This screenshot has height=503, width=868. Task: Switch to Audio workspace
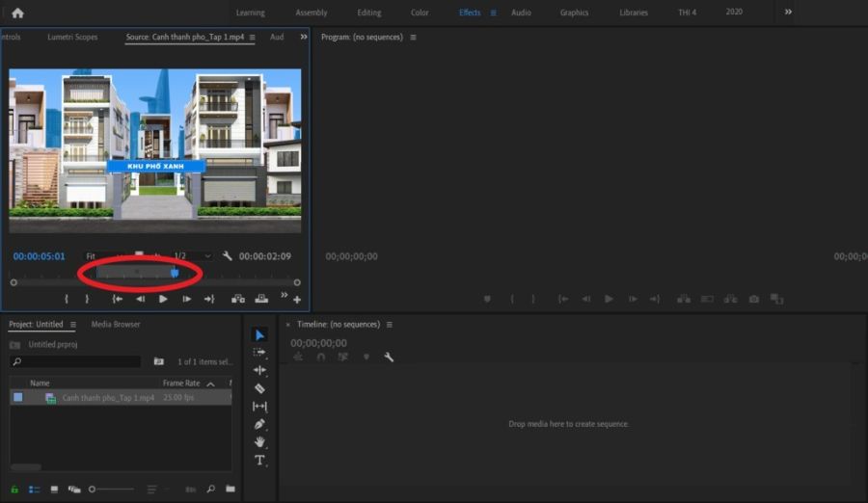click(521, 13)
